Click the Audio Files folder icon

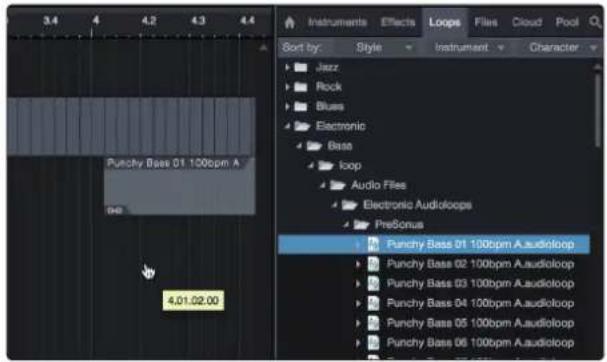tap(338, 185)
